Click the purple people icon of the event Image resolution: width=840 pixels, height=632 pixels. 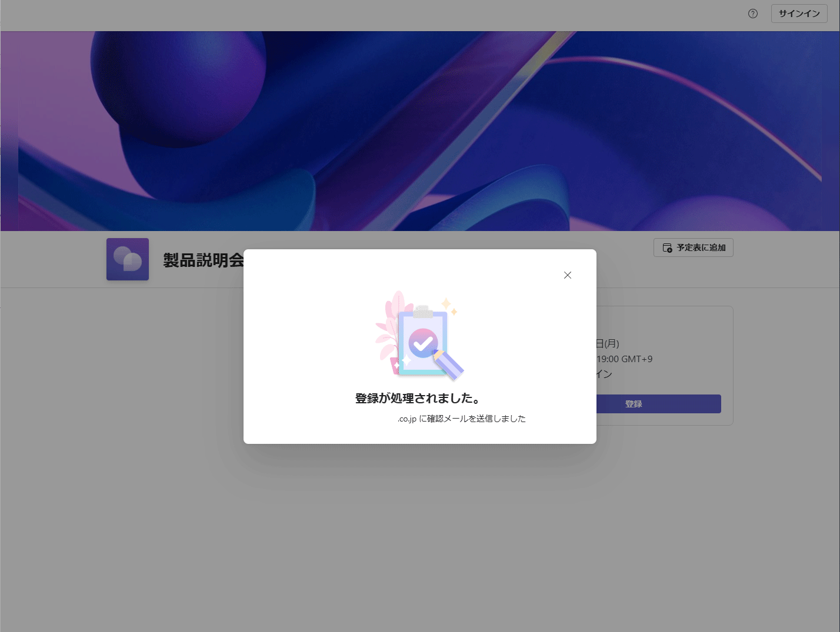127,259
